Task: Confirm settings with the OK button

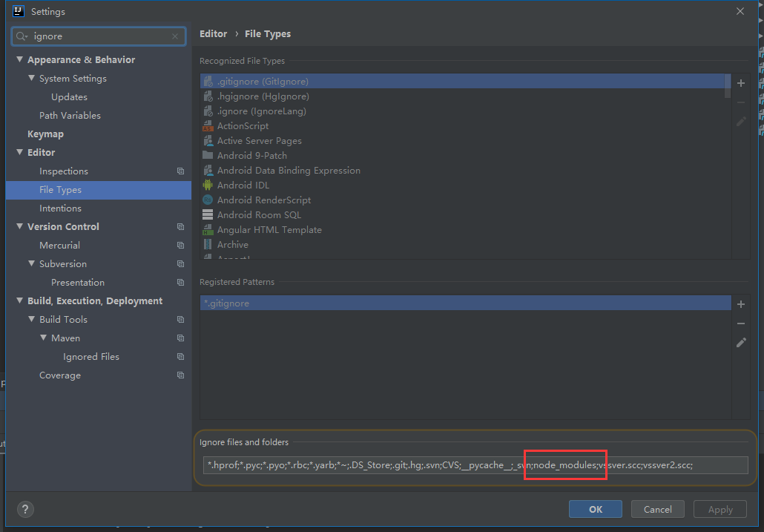Action: (x=595, y=509)
